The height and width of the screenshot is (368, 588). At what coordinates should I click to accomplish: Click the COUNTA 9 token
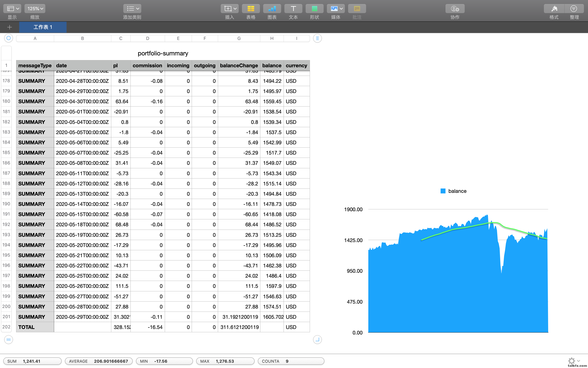tap(291, 361)
